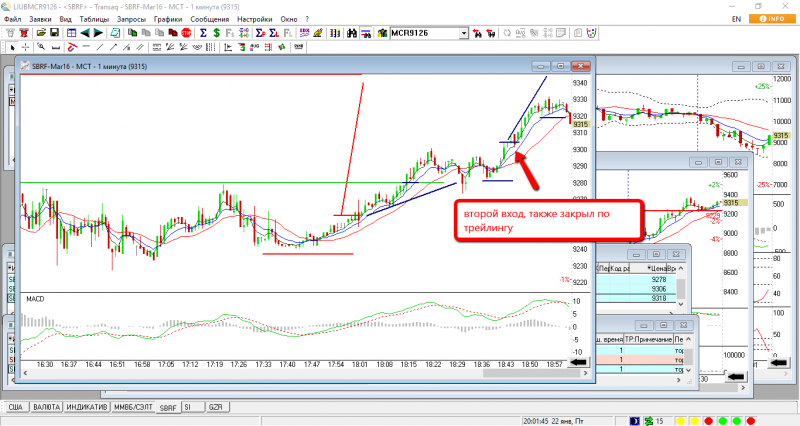Switch to the GZR workspace tab
800x426 pixels.
pyautogui.click(x=216, y=407)
